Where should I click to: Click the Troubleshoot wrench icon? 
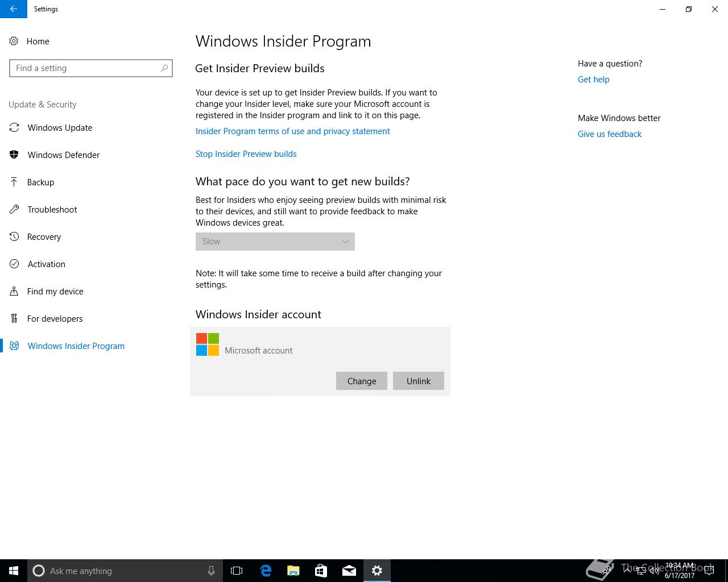click(x=14, y=209)
